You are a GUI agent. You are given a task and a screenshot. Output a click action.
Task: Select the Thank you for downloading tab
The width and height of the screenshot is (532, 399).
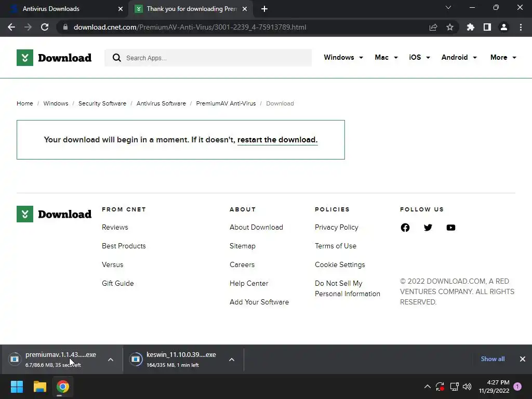192,9
